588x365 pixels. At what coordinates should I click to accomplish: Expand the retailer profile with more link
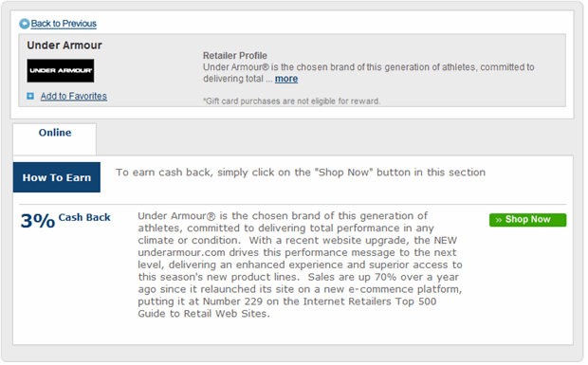286,79
